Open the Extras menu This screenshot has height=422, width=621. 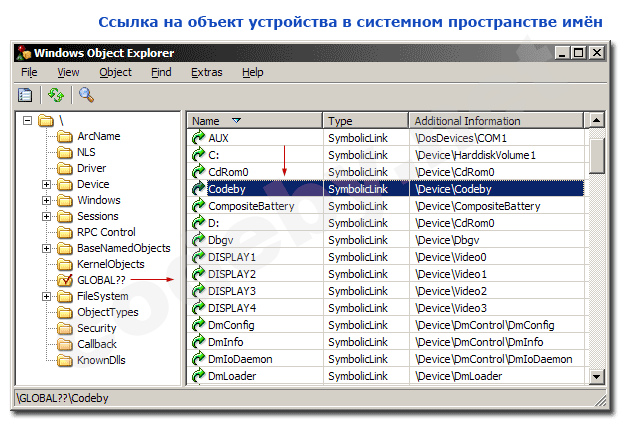(206, 72)
